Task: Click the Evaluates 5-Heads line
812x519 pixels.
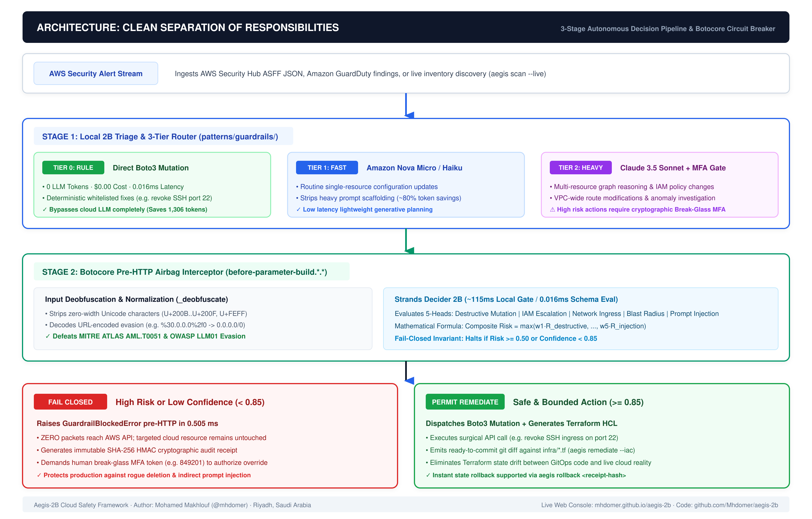Action: pos(557,313)
